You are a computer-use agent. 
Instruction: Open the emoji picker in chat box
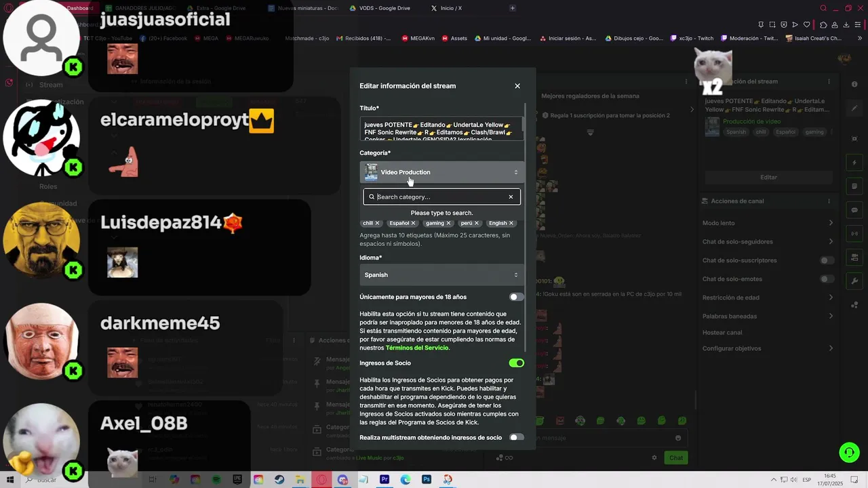click(x=678, y=438)
